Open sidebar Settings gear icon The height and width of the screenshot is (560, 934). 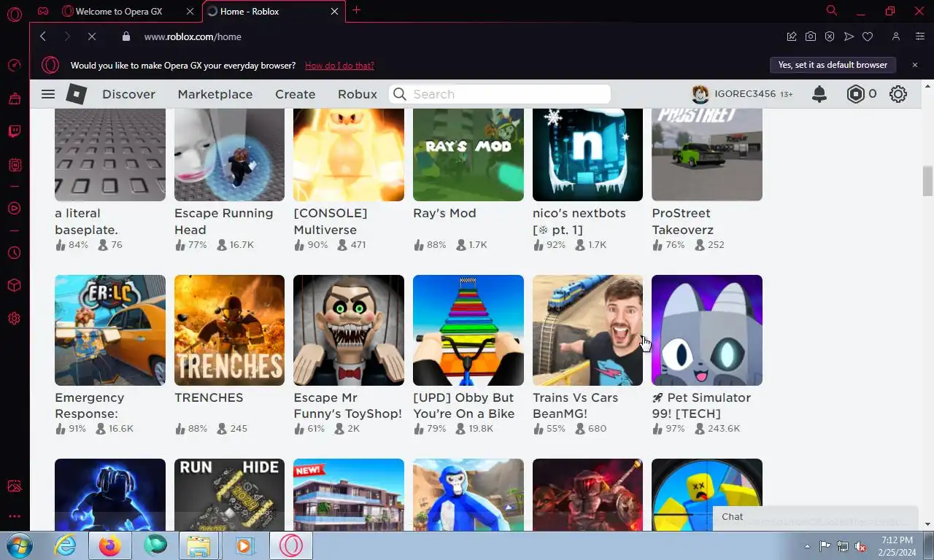pyautogui.click(x=14, y=319)
